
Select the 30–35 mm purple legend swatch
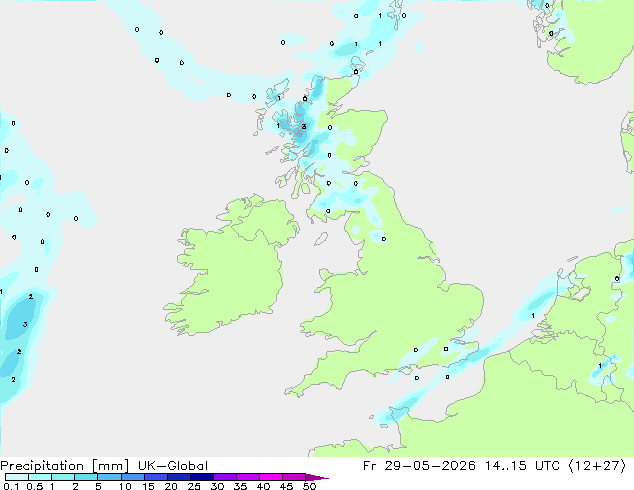(x=225, y=477)
